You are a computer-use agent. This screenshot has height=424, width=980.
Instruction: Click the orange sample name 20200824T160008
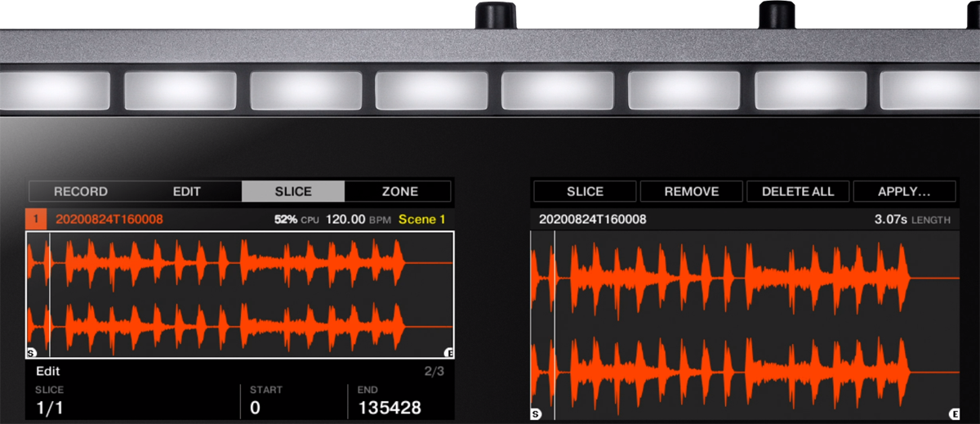(x=109, y=219)
